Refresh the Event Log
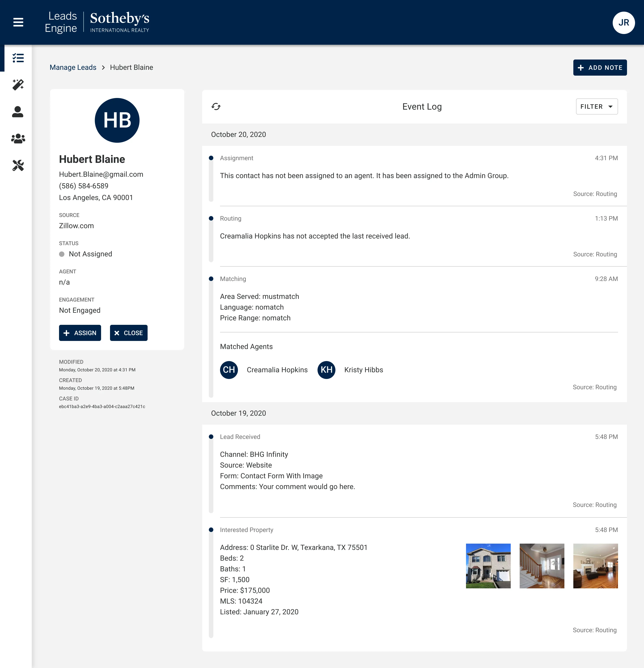Image resolution: width=644 pixels, height=668 pixels. tap(216, 107)
